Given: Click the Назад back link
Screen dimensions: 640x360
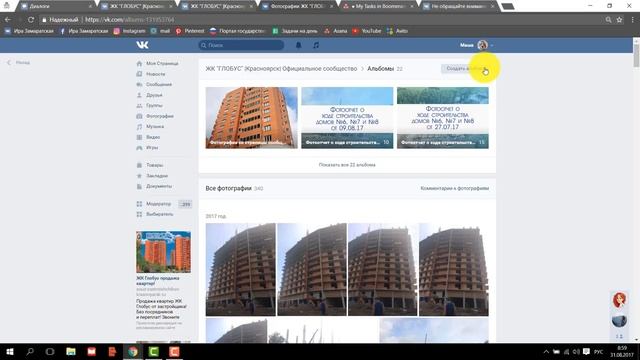Looking at the screenshot, I should click(x=19, y=63).
